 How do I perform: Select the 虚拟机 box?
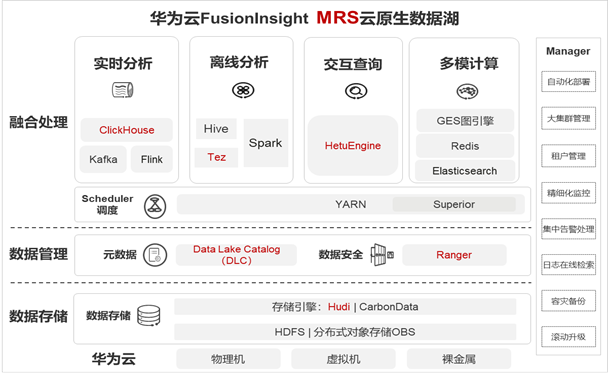[343, 359]
